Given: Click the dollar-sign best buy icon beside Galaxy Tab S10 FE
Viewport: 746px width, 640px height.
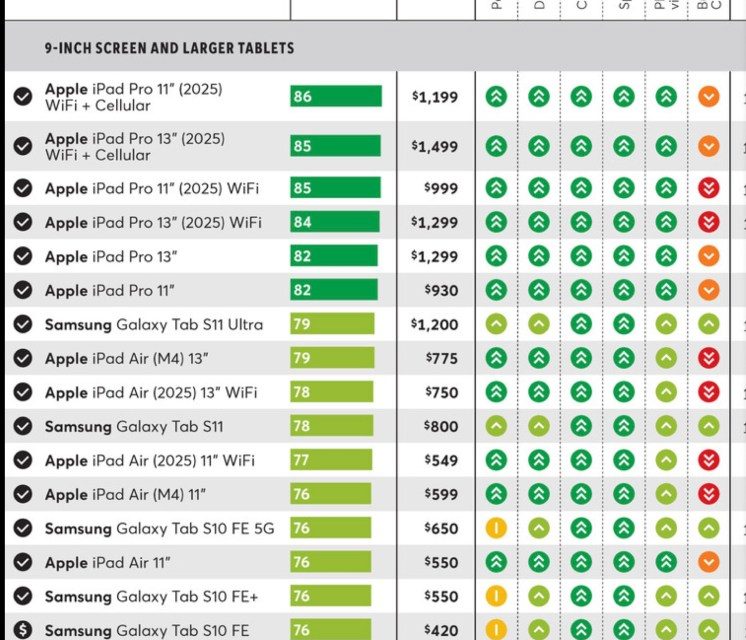Looking at the screenshot, I should pos(23,630).
